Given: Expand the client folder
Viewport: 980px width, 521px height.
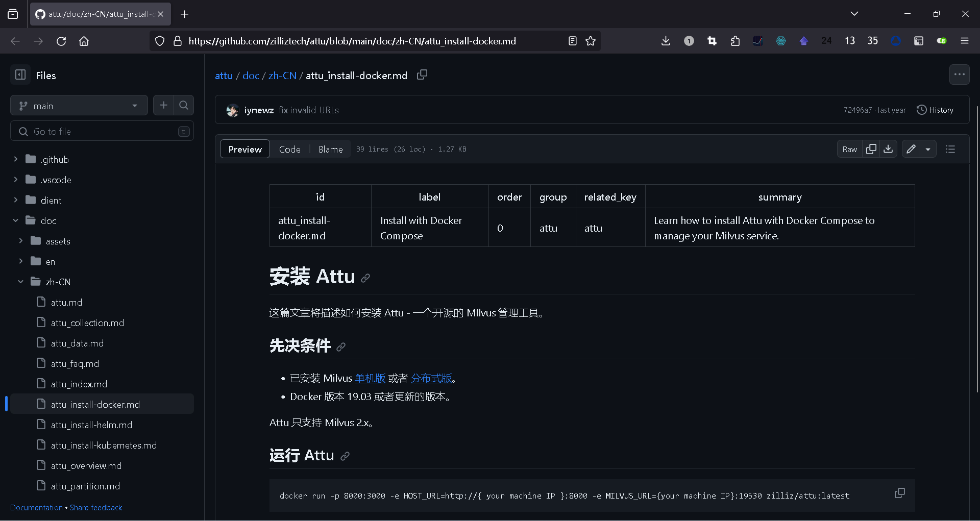Looking at the screenshot, I should point(15,200).
